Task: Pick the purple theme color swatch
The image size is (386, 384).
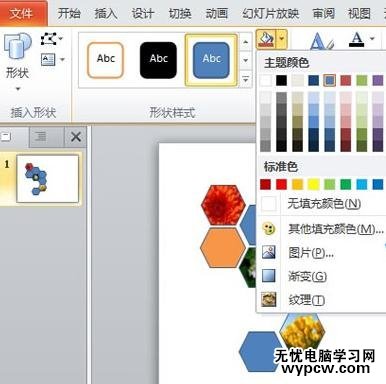Action: [378, 80]
